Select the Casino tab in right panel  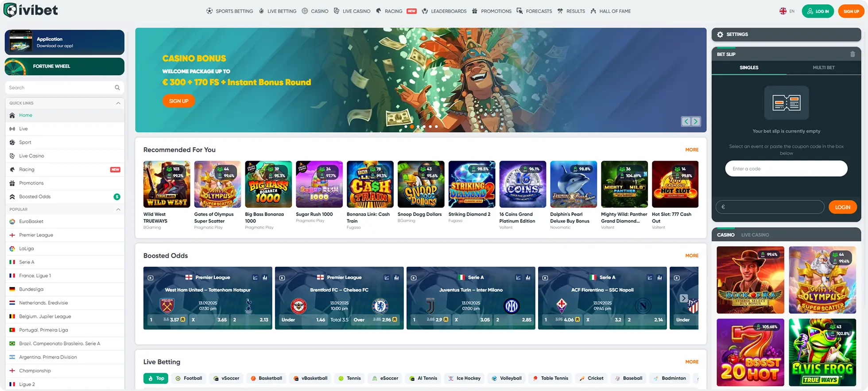tap(725, 235)
